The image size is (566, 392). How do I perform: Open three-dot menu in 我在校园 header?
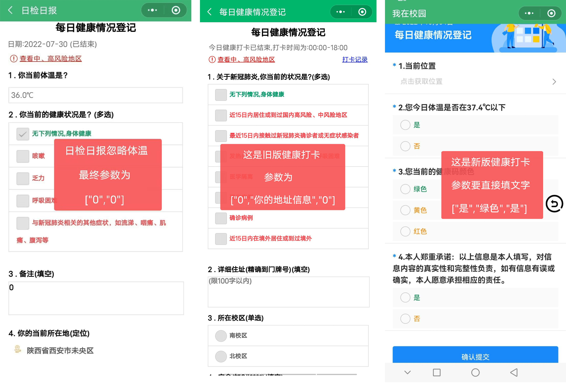(x=529, y=13)
